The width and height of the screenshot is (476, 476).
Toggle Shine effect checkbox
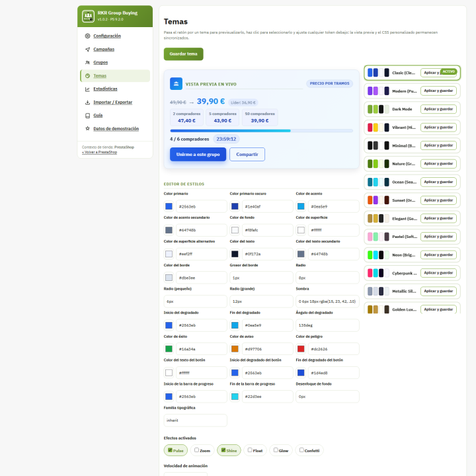(223, 450)
